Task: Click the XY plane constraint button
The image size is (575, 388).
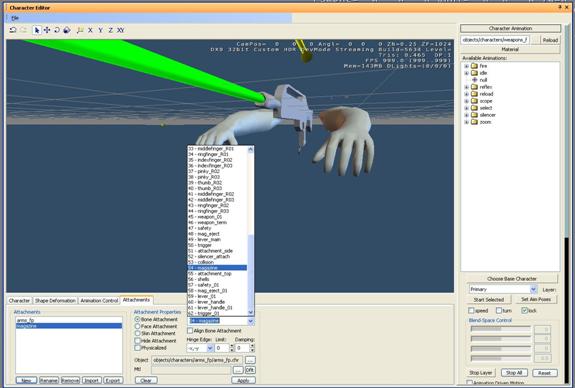Action: 121,30
